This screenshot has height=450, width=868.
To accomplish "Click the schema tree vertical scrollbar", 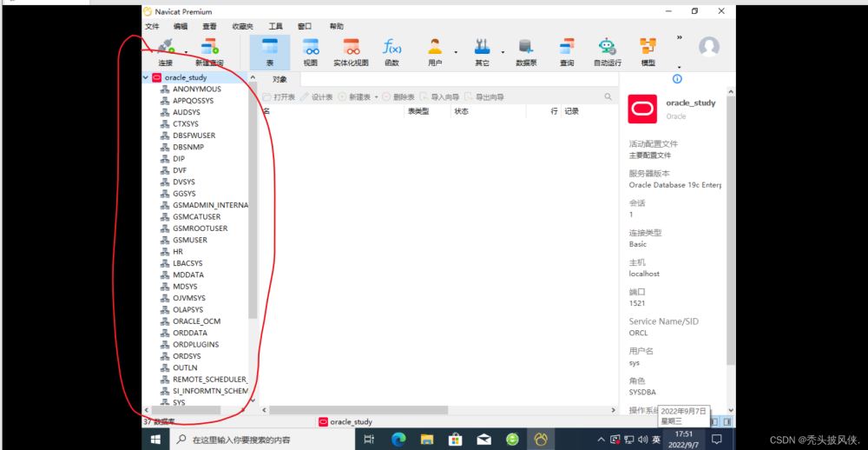I will pyautogui.click(x=253, y=200).
